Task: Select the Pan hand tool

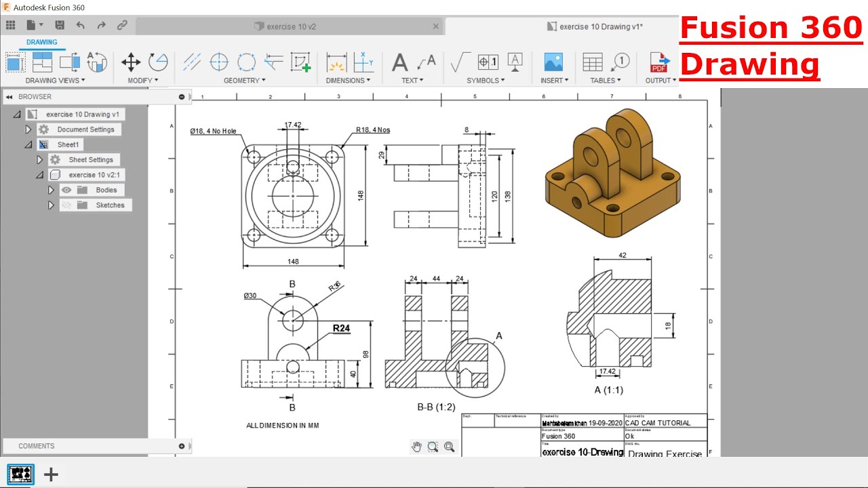Action: pyautogui.click(x=416, y=447)
